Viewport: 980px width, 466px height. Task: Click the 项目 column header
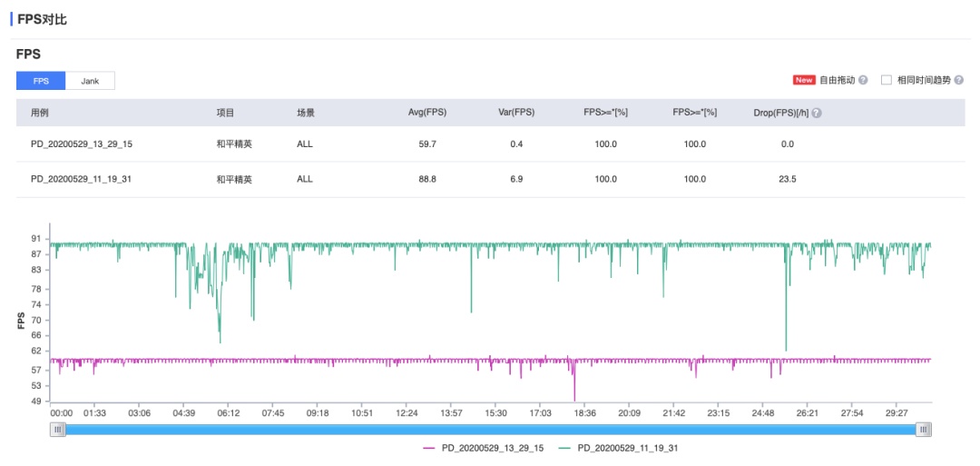[226, 114]
